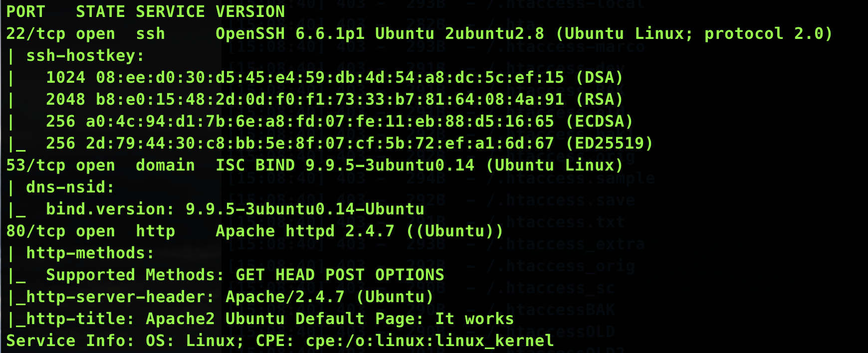This screenshot has height=353, width=868.
Task: Click the VERSION column header text
Action: coord(250,11)
